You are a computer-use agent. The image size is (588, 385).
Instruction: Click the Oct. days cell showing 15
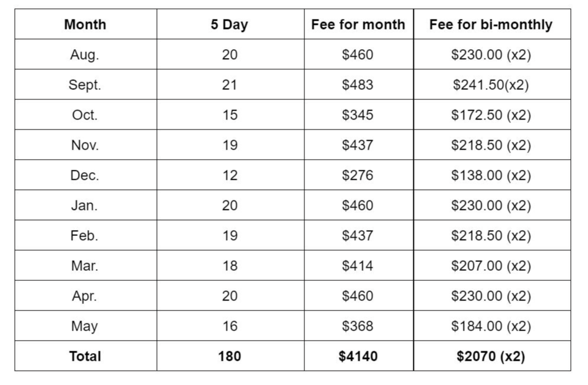(230, 115)
